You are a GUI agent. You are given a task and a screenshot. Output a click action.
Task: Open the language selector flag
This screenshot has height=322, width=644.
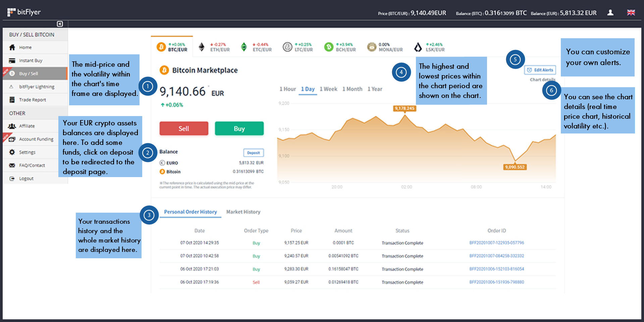tap(631, 12)
